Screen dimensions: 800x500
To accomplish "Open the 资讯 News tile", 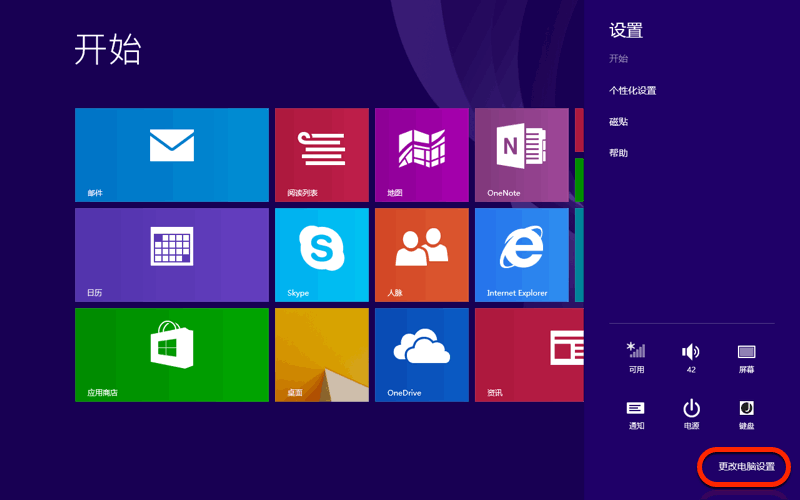I will pyautogui.click(x=528, y=354).
